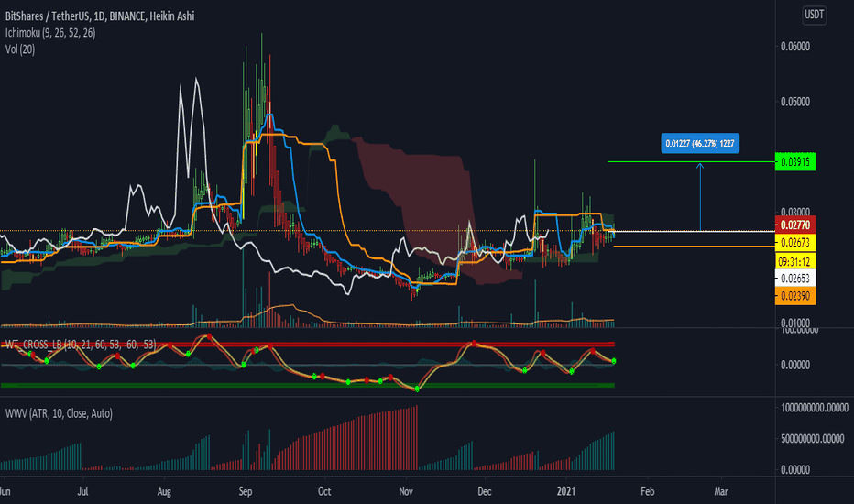Image resolution: width=854 pixels, height=504 pixels.
Task: Click the orange 0.02390 price label
Action: tap(795, 296)
